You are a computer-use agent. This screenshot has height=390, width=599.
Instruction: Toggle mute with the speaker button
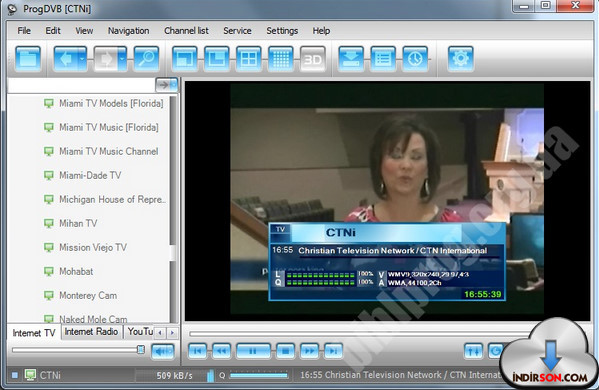(163, 351)
